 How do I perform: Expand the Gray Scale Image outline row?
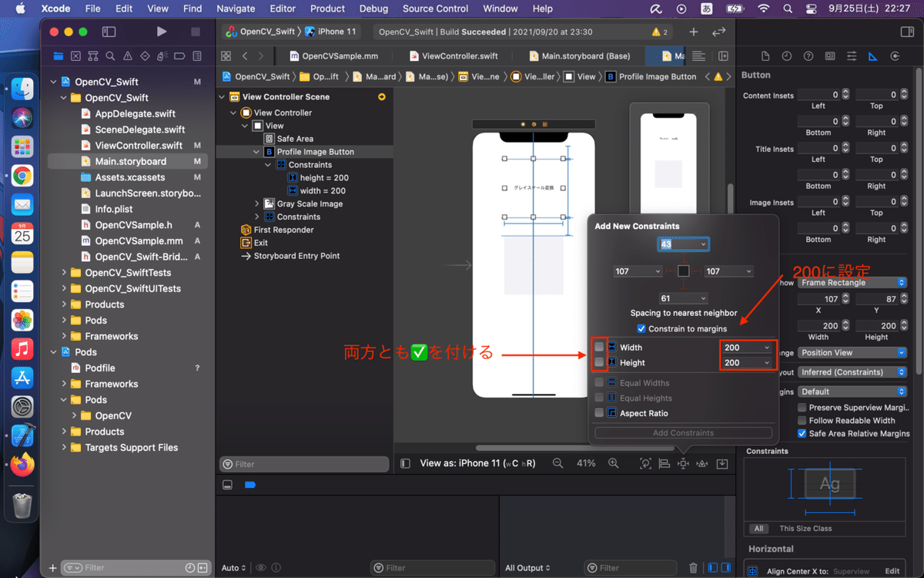tap(257, 203)
